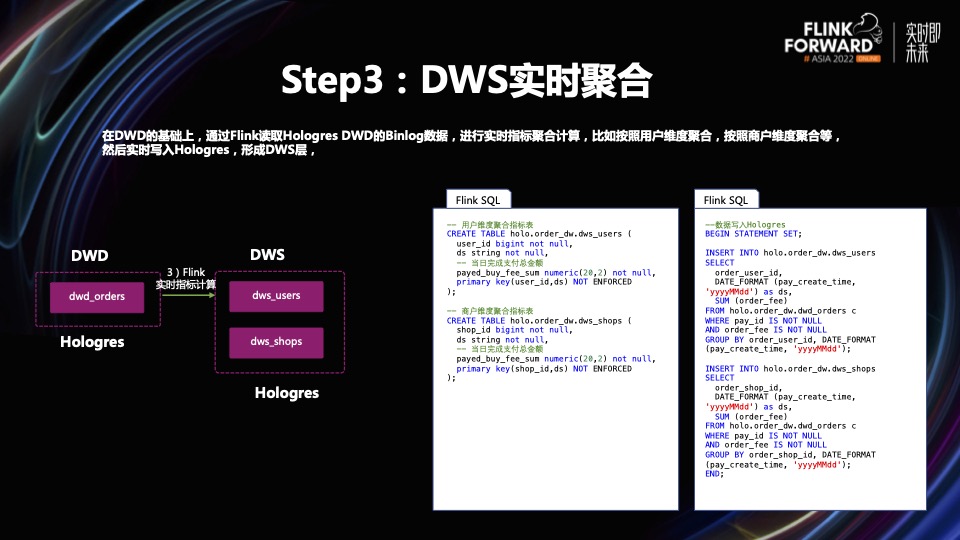Click the line 'GROUP BY order_shop_id, DATE_FORMAT'
Screen dimensions: 960x540
point(790,455)
